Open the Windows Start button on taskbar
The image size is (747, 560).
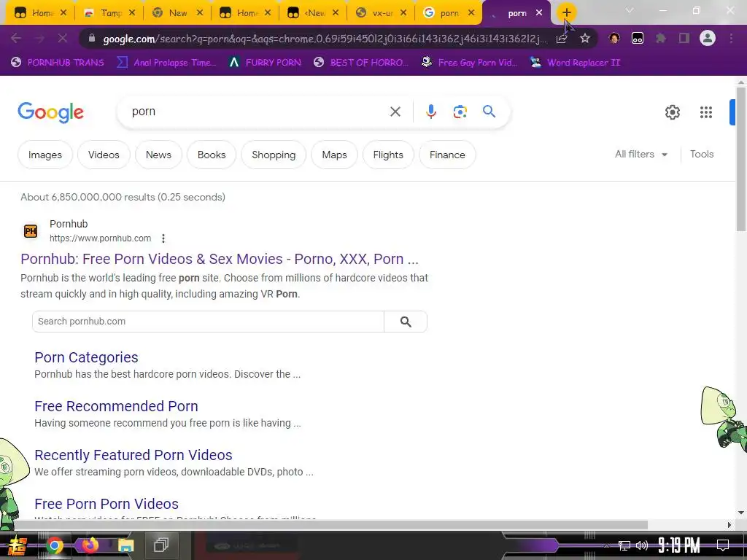pyautogui.click(x=17, y=545)
